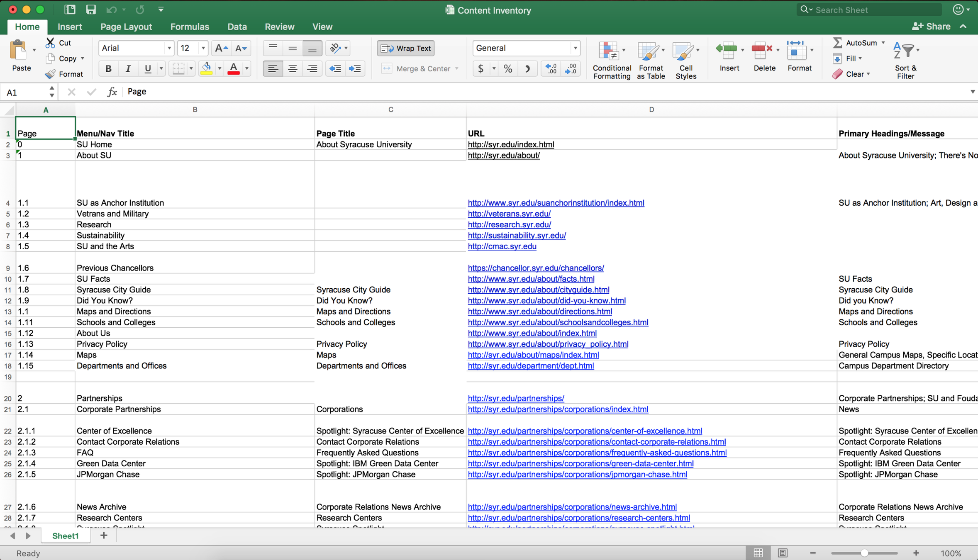Click the Format as Table icon
Image resolution: width=978 pixels, height=560 pixels.
[649, 52]
